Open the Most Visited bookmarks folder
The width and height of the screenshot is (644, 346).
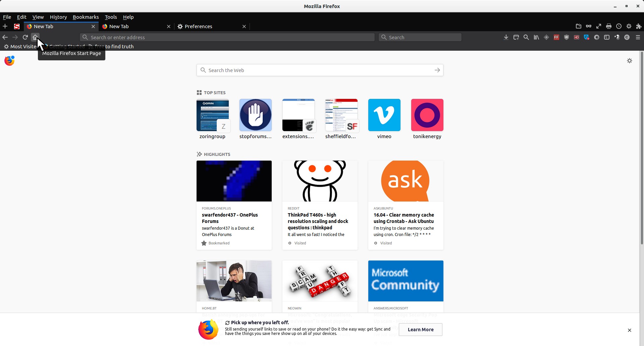coord(20,47)
